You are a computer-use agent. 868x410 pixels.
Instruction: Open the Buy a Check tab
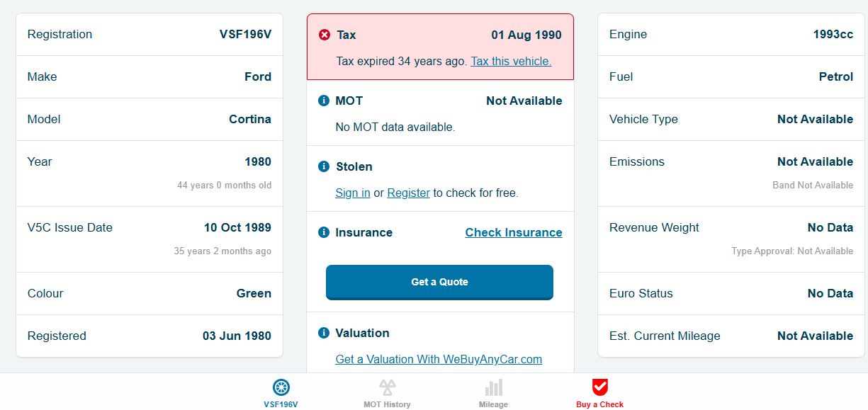coord(600,404)
